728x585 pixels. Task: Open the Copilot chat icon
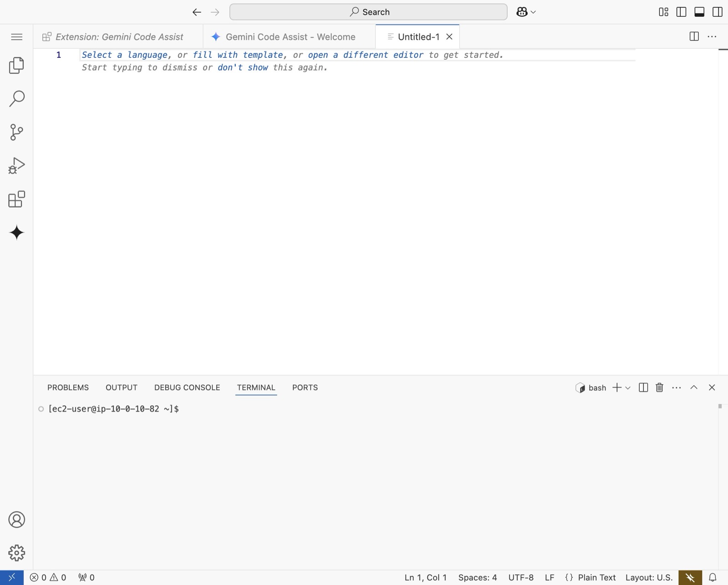(522, 12)
